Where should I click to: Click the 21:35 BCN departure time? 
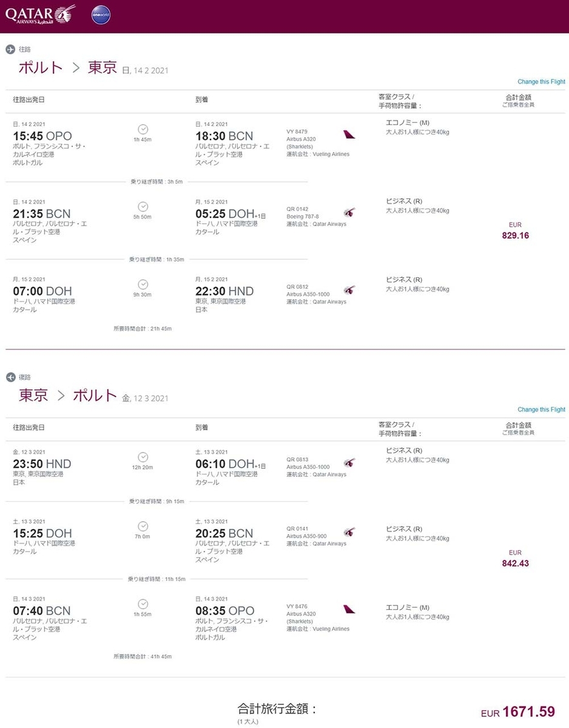point(42,214)
